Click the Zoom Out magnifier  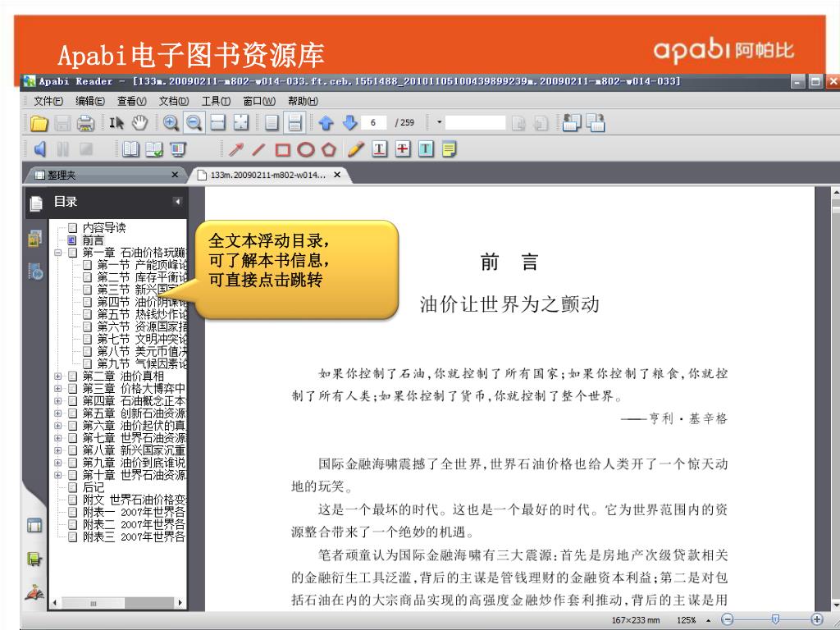tap(194, 123)
